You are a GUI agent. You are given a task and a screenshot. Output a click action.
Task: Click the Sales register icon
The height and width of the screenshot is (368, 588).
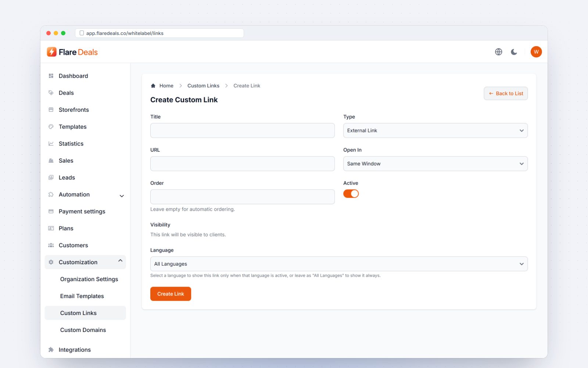click(x=51, y=160)
